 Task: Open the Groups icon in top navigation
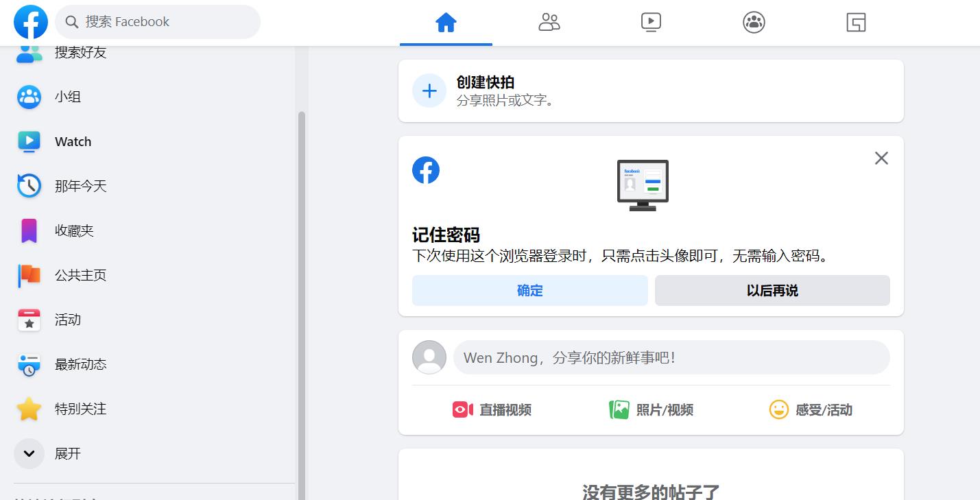point(753,21)
